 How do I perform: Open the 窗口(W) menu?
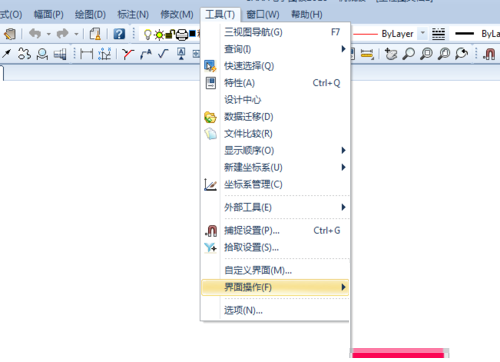click(263, 15)
